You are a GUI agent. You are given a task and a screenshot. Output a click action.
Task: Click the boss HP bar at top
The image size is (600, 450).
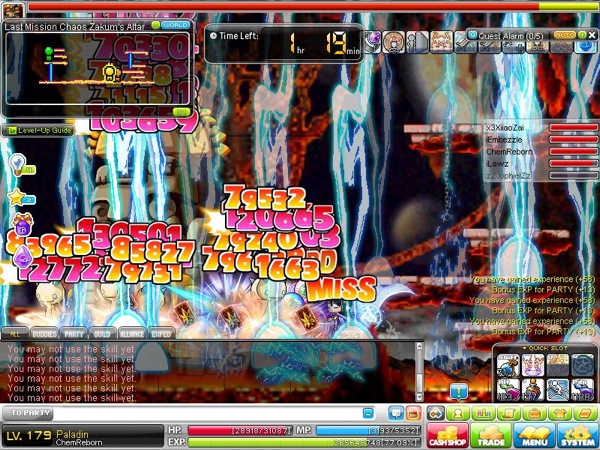[x=314, y=7]
